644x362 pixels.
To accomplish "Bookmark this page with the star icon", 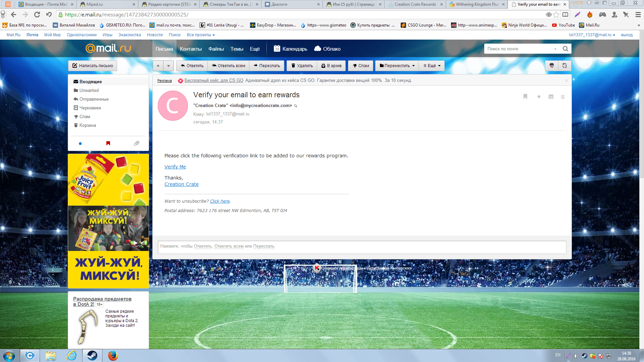I will point(556,15).
